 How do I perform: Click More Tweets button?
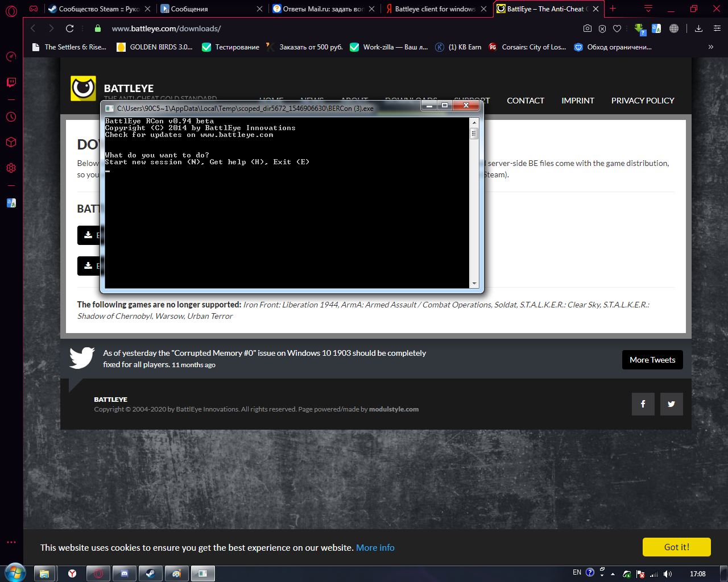pyautogui.click(x=652, y=360)
